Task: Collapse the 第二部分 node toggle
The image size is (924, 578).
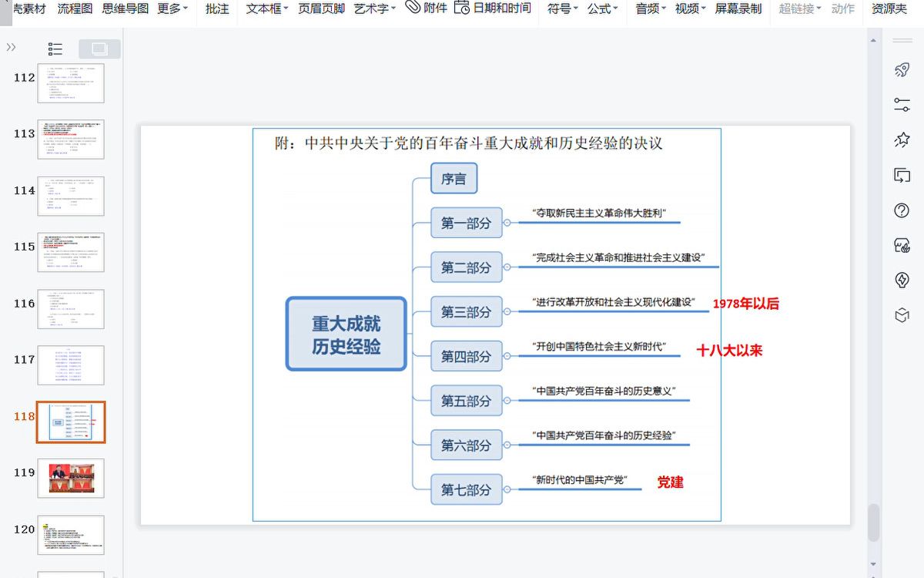Action: point(507,267)
